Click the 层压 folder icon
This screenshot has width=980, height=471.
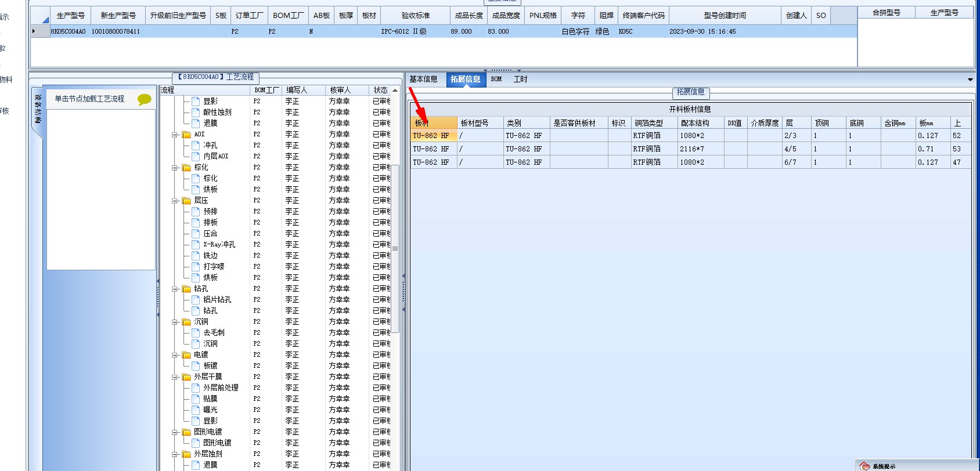coord(186,201)
